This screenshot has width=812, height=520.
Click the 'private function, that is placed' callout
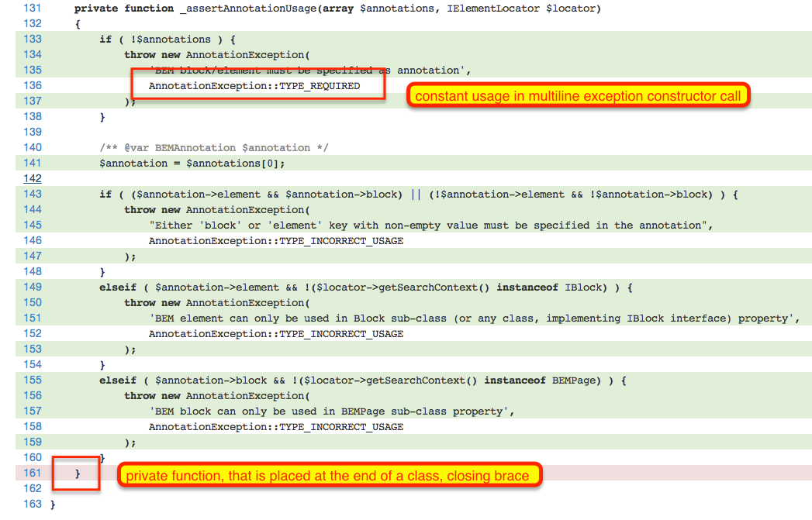[328, 476]
